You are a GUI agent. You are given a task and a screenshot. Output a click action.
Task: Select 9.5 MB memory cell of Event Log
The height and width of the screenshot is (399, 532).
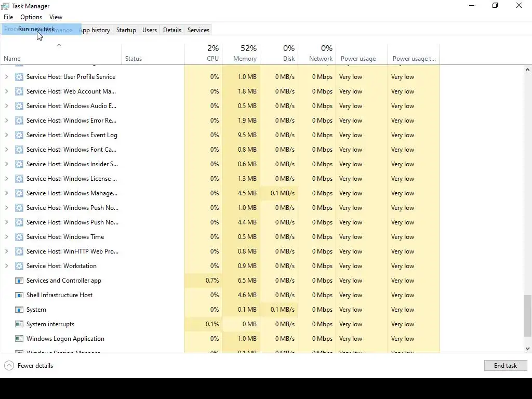241,135
